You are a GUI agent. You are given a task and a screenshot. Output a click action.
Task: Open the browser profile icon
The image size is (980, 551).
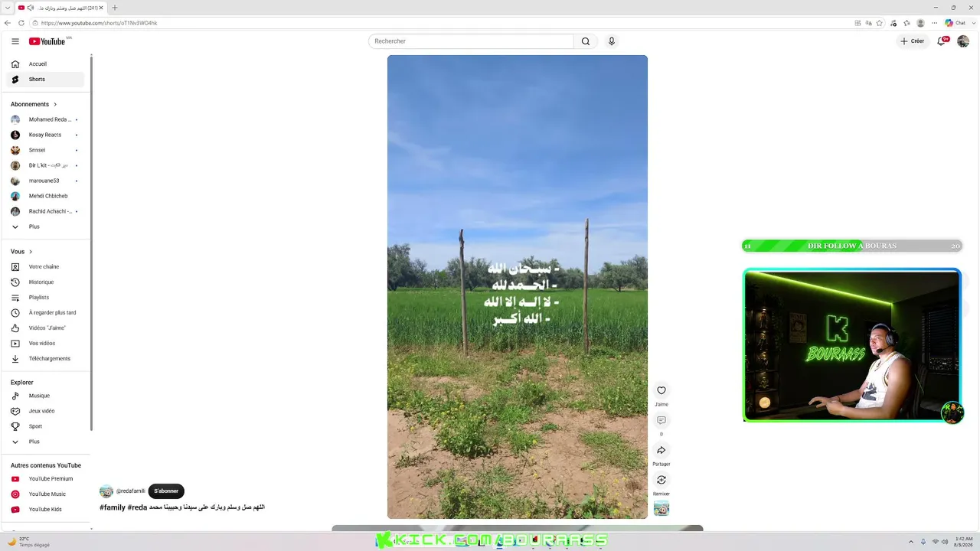coord(921,23)
